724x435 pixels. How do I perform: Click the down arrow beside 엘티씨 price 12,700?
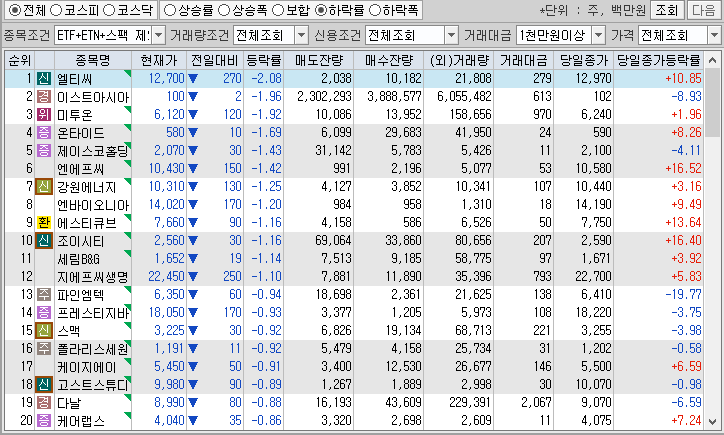coord(193,79)
